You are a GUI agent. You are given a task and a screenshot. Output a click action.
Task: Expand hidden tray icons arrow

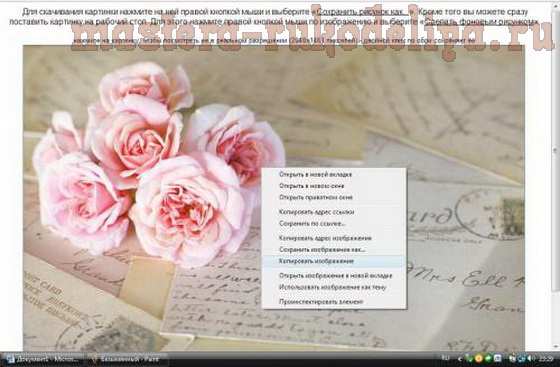point(460,358)
